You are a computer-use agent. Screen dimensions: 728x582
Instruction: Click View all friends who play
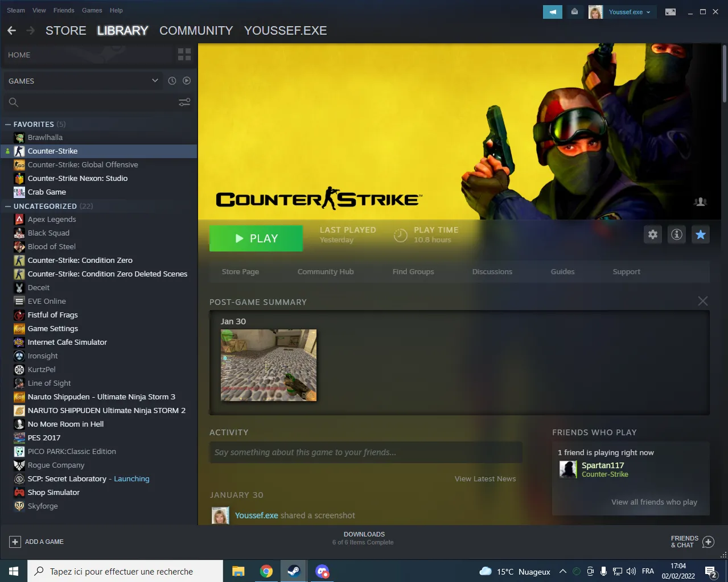(655, 502)
